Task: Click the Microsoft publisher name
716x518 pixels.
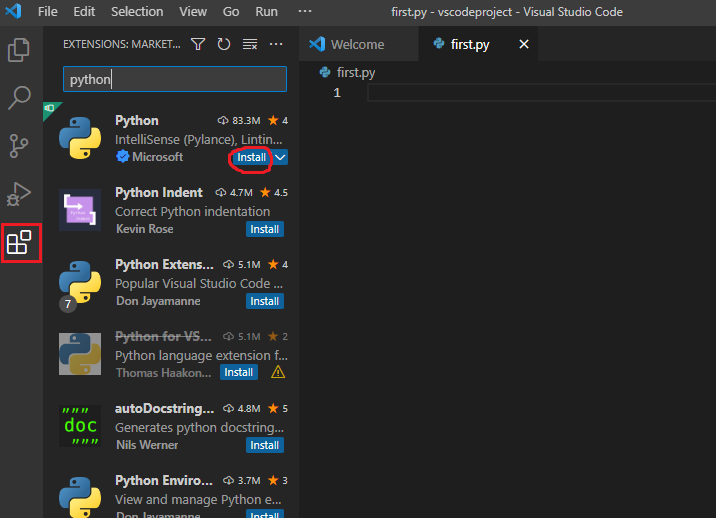Action: point(158,157)
